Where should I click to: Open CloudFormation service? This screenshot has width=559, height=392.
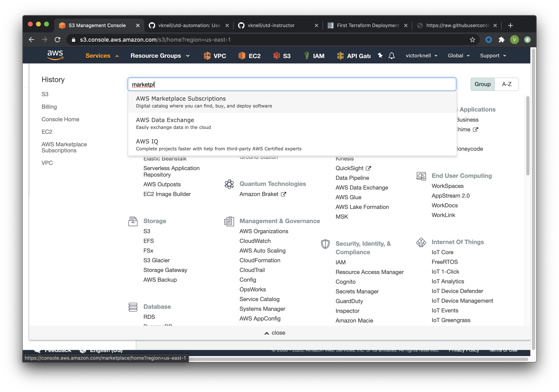(260, 260)
